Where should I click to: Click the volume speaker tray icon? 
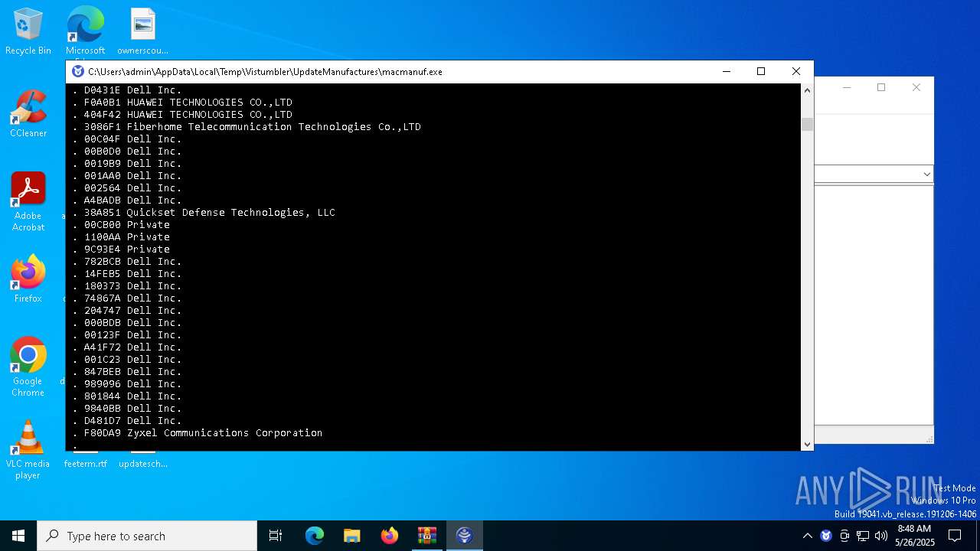pyautogui.click(x=881, y=536)
